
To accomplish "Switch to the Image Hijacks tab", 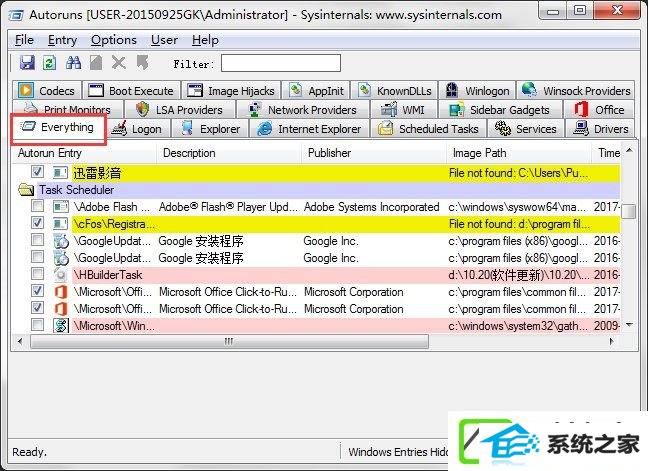I will click(x=231, y=90).
